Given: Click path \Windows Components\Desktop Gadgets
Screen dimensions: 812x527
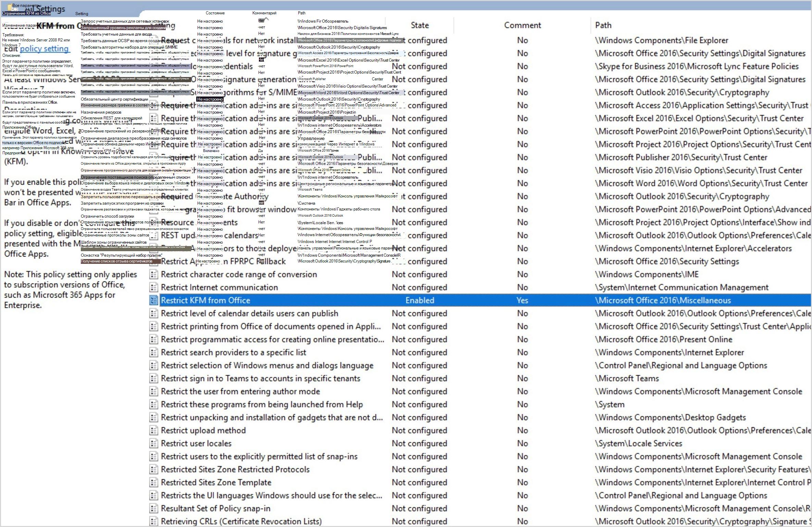Looking at the screenshot, I should 670,417.
